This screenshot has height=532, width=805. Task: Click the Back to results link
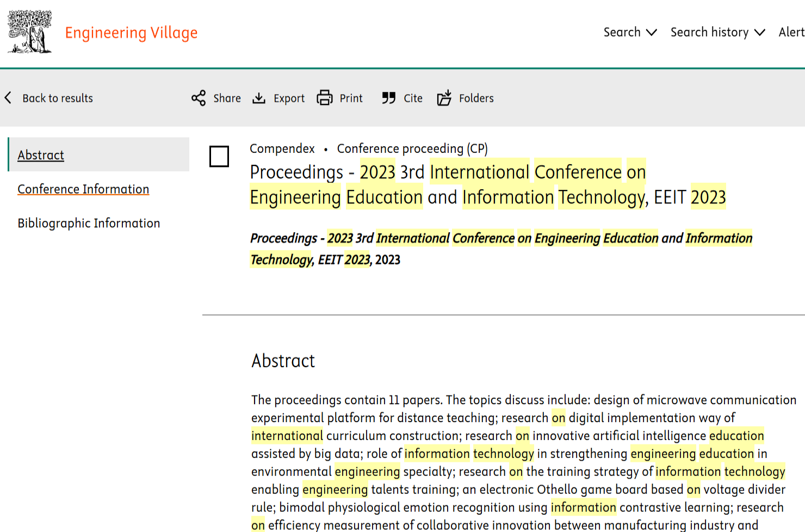pyautogui.click(x=58, y=98)
